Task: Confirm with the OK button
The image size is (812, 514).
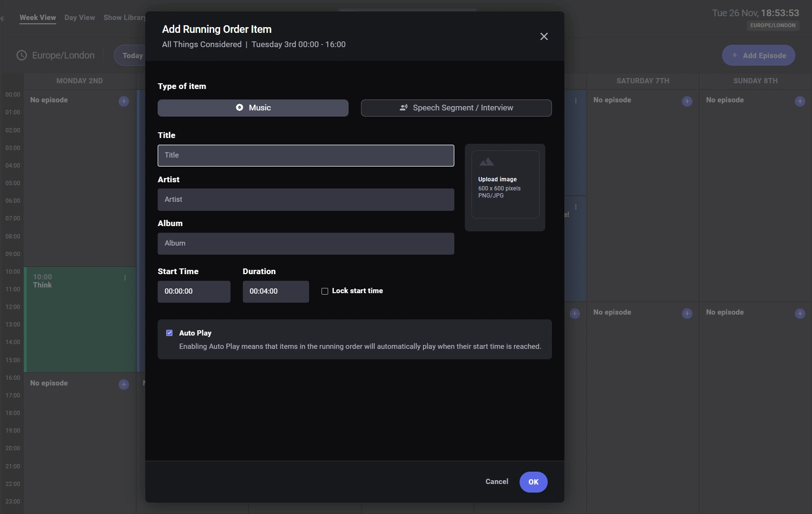Action: point(533,482)
